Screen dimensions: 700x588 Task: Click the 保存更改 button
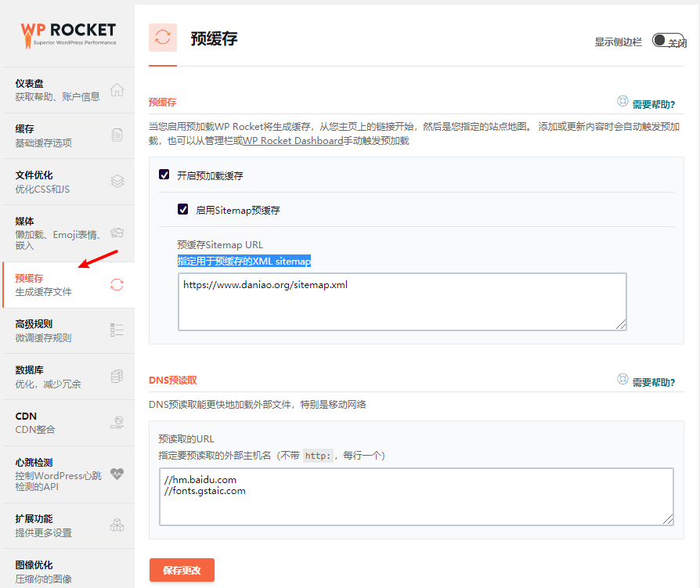(x=182, y=570)
